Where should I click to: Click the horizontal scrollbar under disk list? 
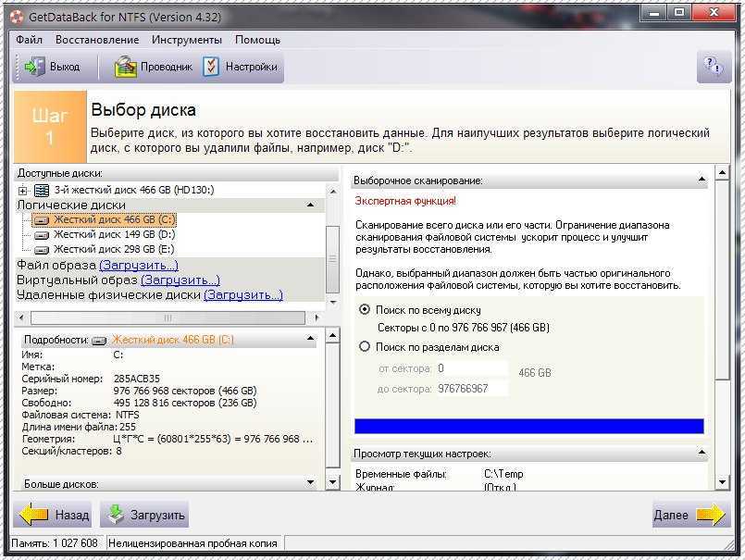(168, 317)
